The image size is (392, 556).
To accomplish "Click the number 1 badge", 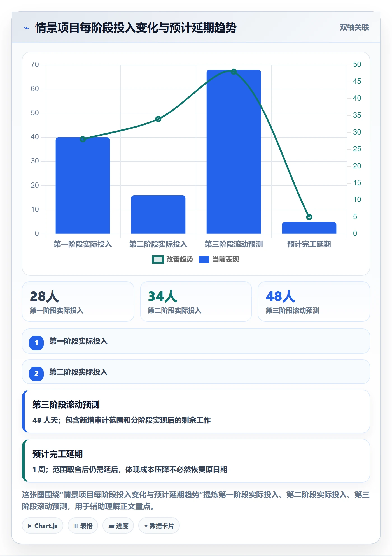I will [x=36, y=343].
